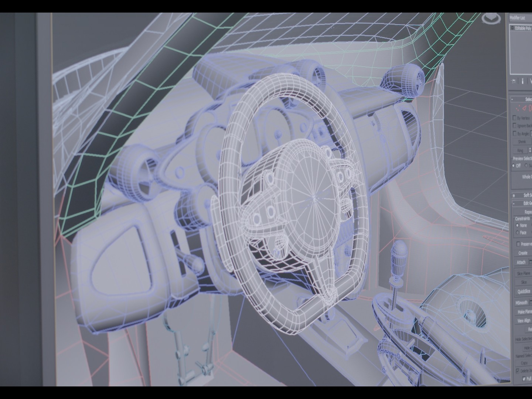
Task: Activate the Slice Plane button
Action: (x=524, y=273)
